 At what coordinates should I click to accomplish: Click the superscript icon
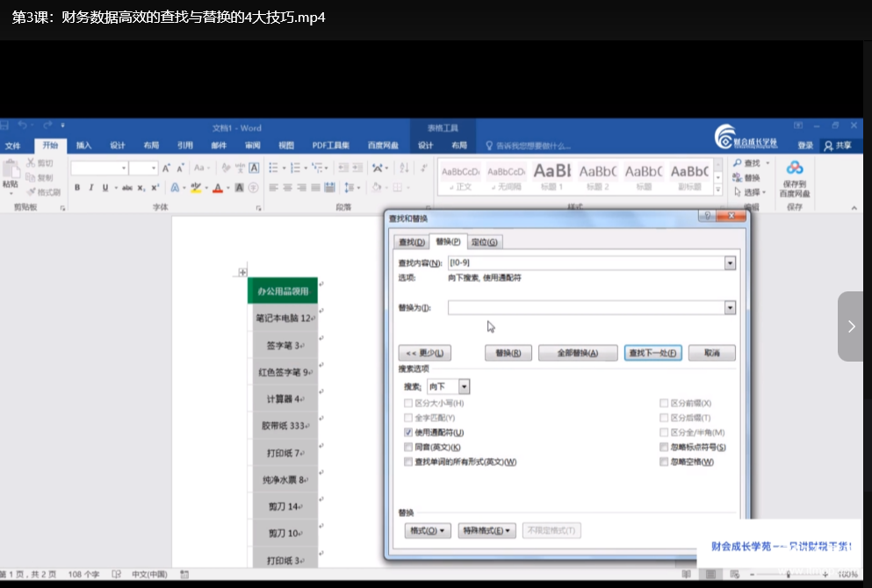pyautogui.click(x=155, y=188)
